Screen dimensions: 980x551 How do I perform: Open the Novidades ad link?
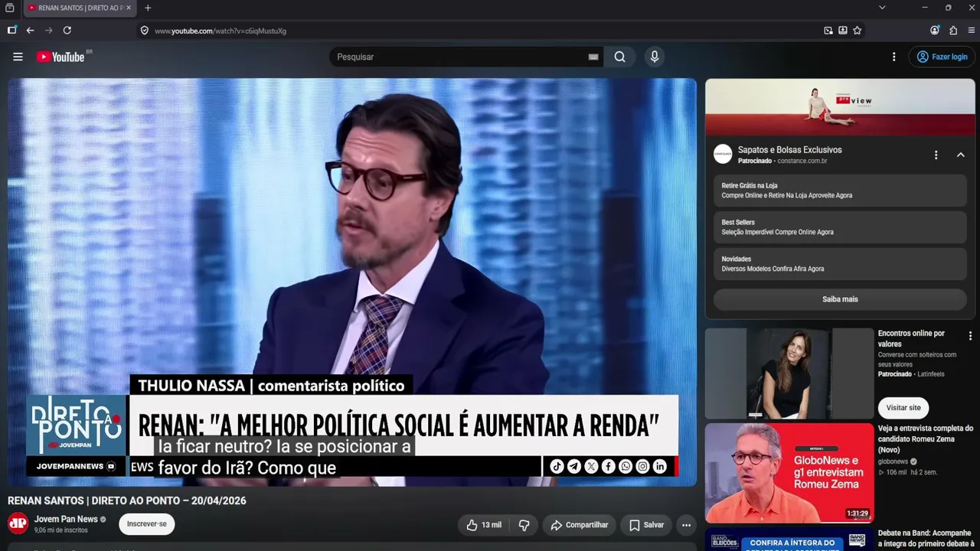point(840,264)
